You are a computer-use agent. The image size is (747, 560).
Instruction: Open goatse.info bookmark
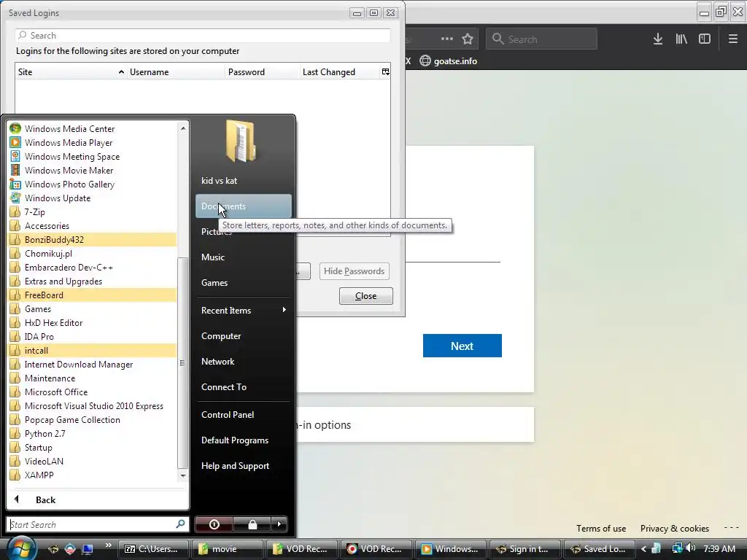449,61
